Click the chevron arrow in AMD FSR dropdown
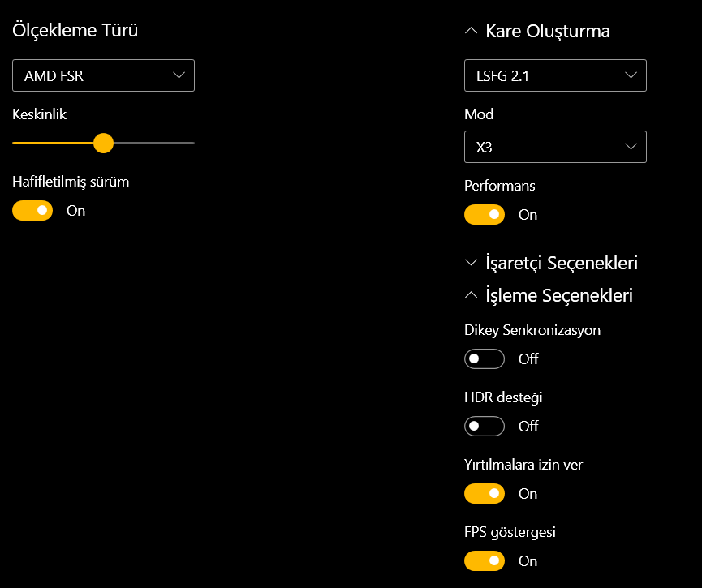 (x=179, y=76)
